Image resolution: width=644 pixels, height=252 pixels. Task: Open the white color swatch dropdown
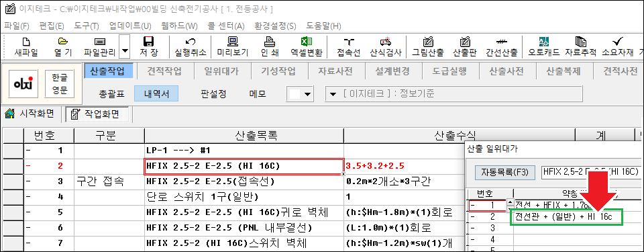pos(301,94)
